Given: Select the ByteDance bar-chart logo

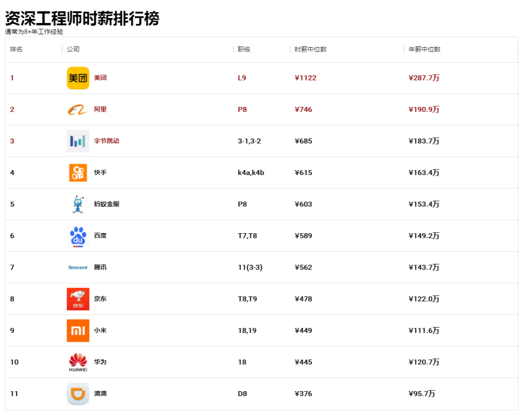Looking at the screenshot, I should click(78, 141).
